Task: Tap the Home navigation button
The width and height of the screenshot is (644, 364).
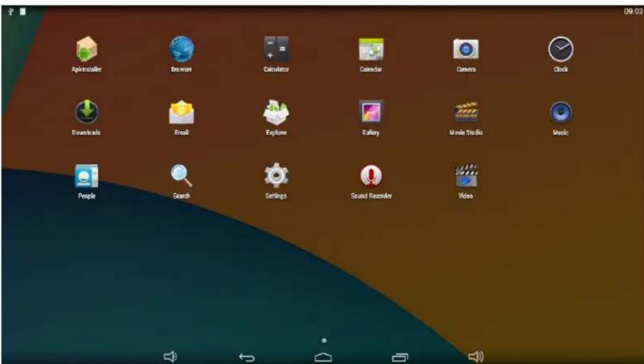Action: (x=323, y=357)
